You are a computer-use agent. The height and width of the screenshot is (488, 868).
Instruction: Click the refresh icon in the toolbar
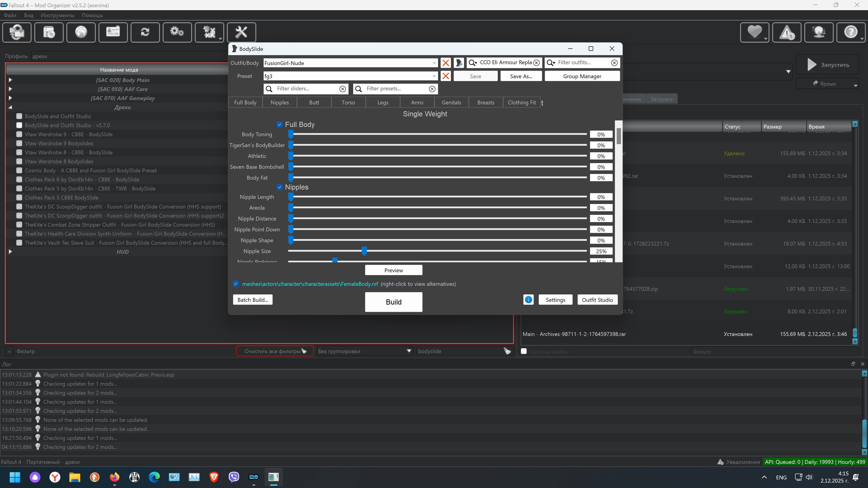point(145,32)
